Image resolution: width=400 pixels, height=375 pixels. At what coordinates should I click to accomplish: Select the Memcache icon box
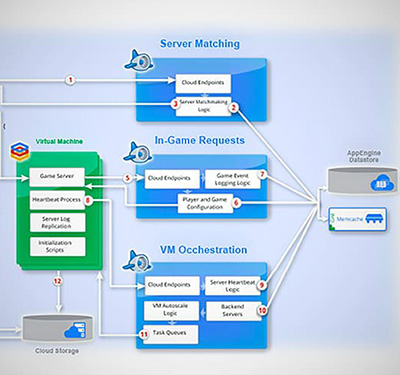tap(358, 219)
